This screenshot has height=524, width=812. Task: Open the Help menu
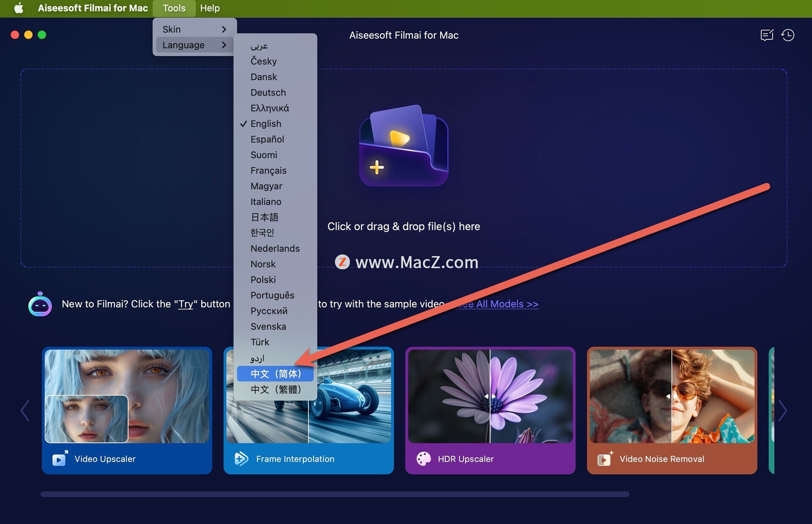tap(210, 8)
